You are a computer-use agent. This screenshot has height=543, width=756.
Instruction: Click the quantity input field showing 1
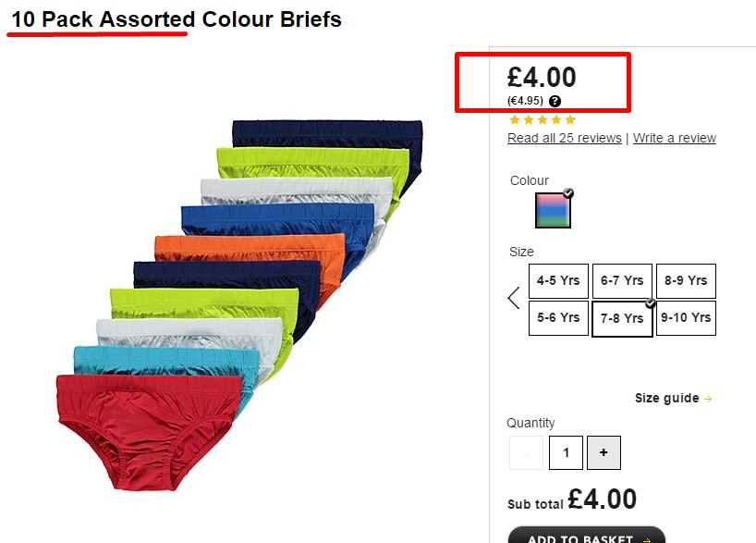click(x=566, y=452)
